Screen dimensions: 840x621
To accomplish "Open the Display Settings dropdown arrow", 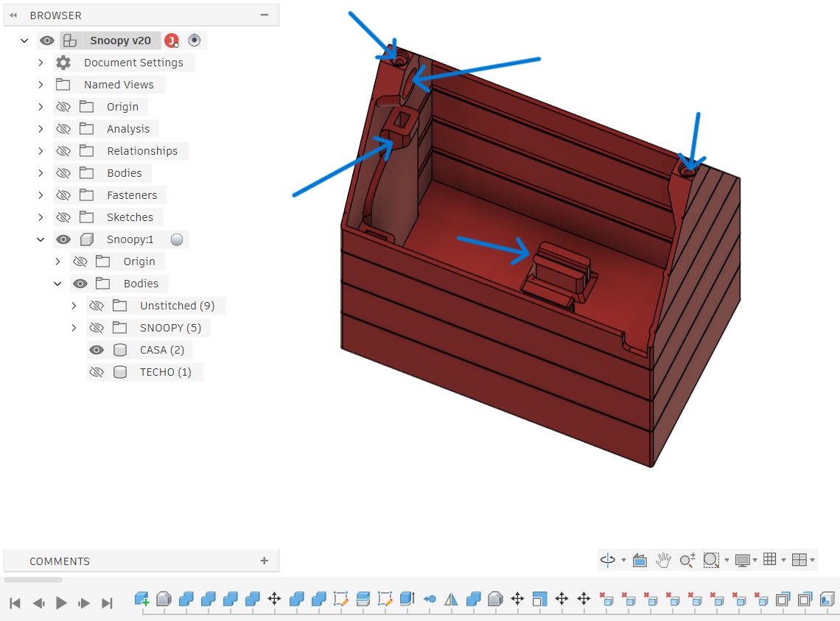I will click(755, 561).
